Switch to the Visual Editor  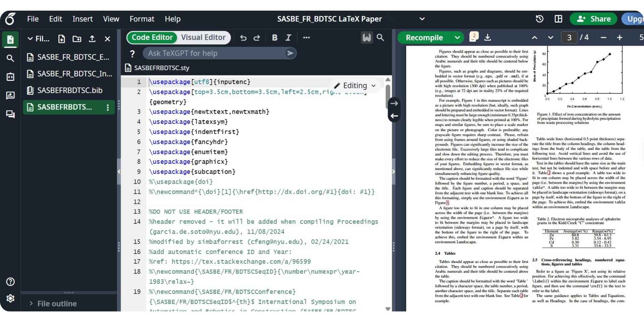(x=204, y=37)
